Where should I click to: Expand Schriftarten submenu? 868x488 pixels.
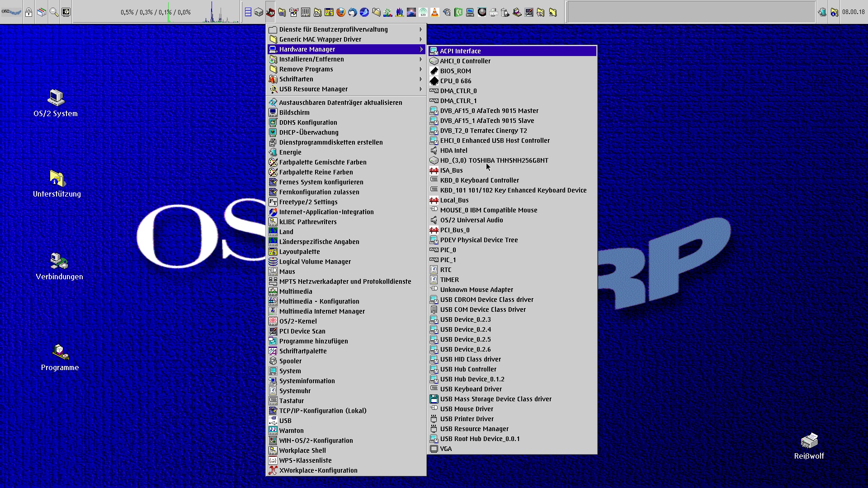346,79
